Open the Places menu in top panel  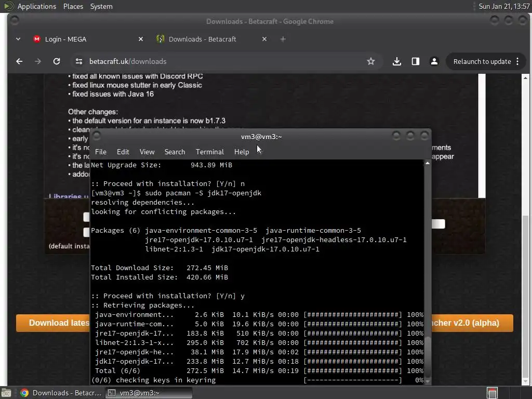(73, 6)
